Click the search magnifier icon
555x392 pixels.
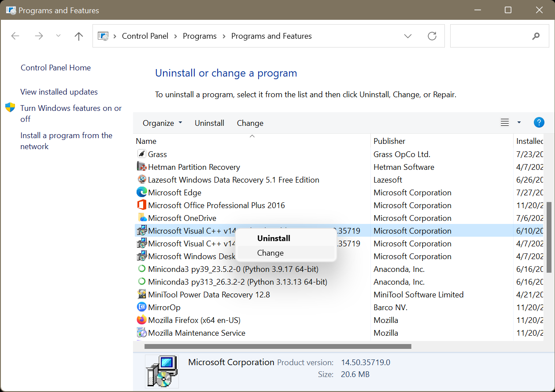pos(536,36)
